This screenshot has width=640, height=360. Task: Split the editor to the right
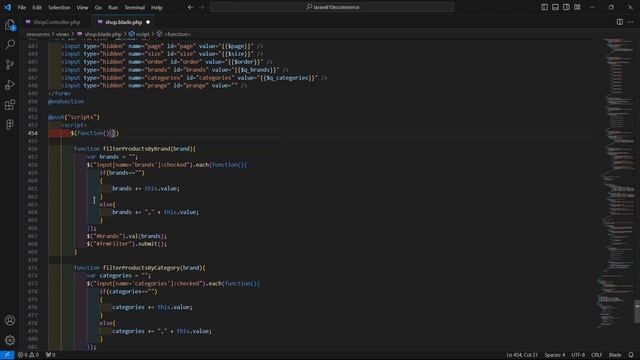(x=620, y=22)
